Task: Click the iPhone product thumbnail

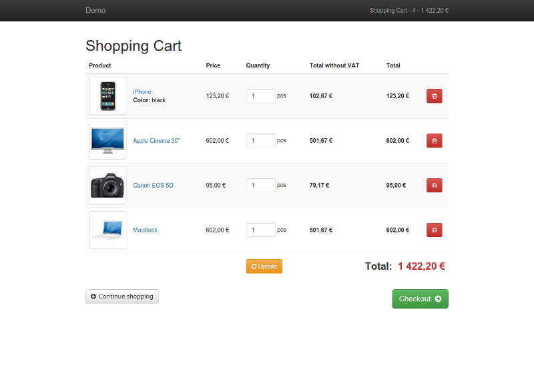Action: click(107, 96)
